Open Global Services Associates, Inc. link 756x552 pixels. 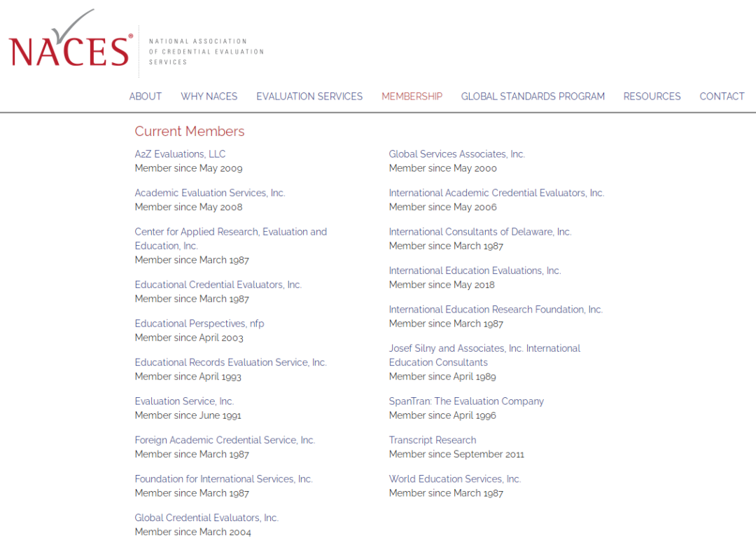tap(456, 154)
